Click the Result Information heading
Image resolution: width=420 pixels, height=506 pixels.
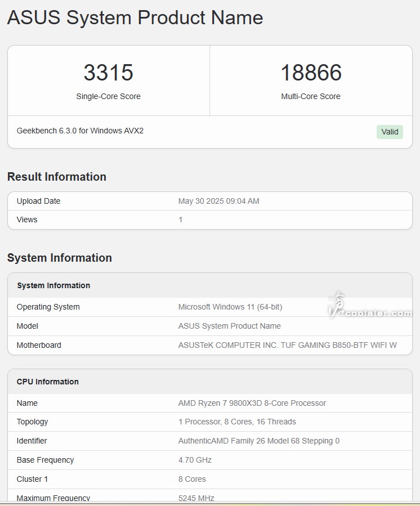pyautogui.click(x=57, y=177)
